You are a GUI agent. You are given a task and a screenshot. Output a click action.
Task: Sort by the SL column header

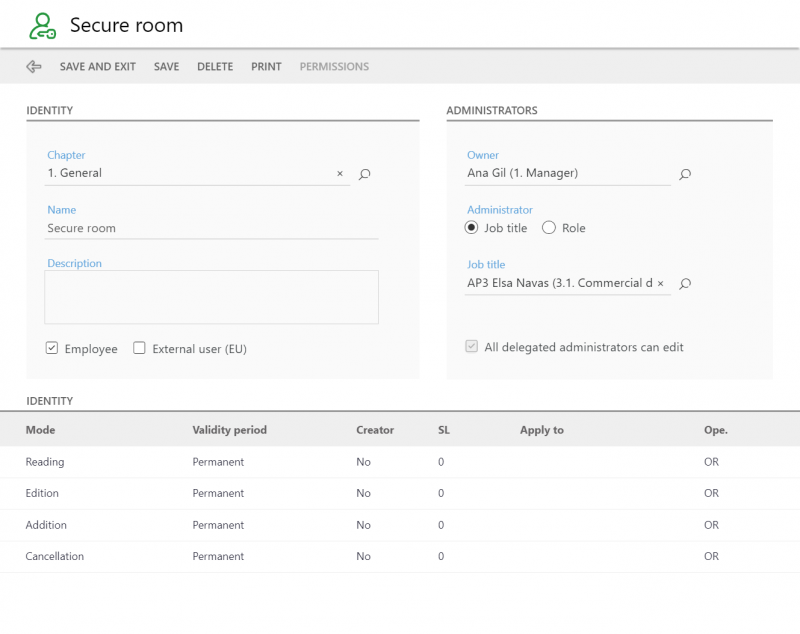point(444,430)
